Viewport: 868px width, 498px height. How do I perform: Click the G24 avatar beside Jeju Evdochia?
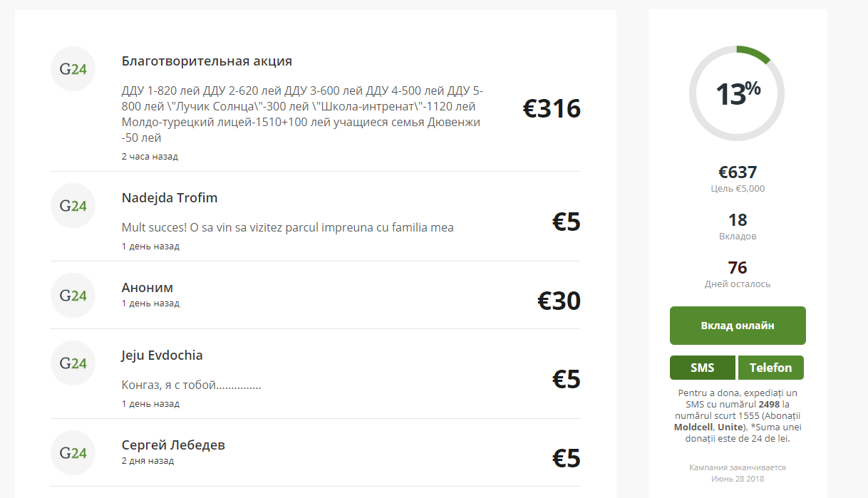tap(73, 363)
